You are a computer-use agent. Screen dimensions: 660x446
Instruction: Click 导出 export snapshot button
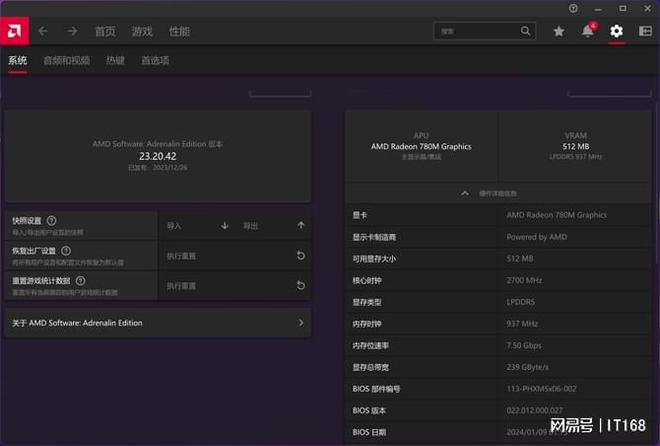250,226
